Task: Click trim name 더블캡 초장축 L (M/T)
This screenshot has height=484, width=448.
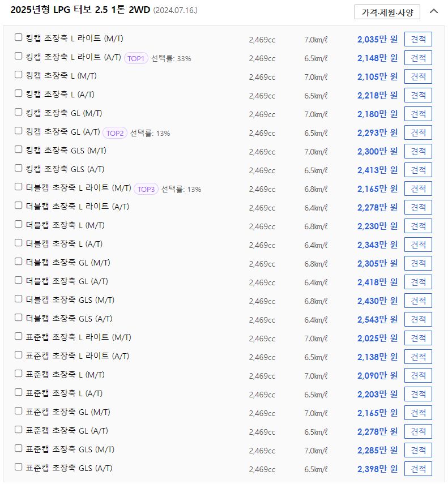Action: [x=65, y=225]
